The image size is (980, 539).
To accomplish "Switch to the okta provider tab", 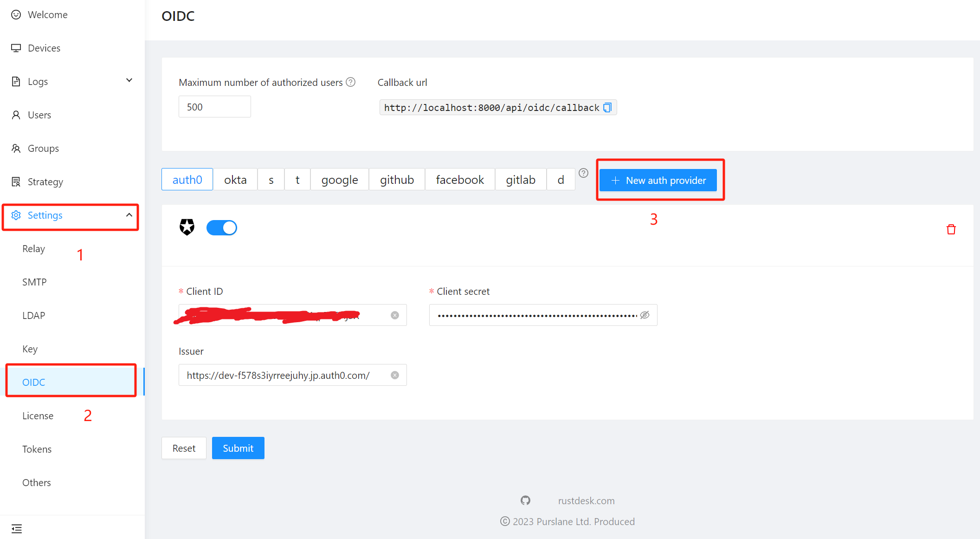I will [235, 180].
